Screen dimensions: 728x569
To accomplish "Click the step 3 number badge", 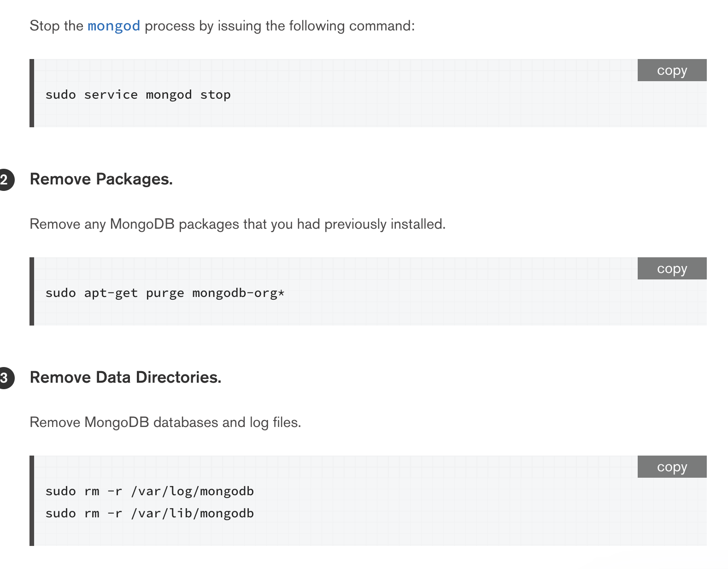I will [x=5, y=378].
